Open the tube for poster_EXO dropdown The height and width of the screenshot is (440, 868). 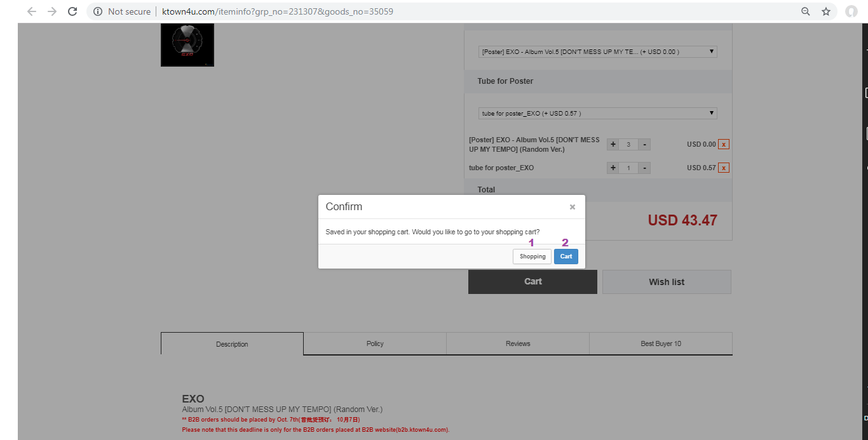coord(597,114)
